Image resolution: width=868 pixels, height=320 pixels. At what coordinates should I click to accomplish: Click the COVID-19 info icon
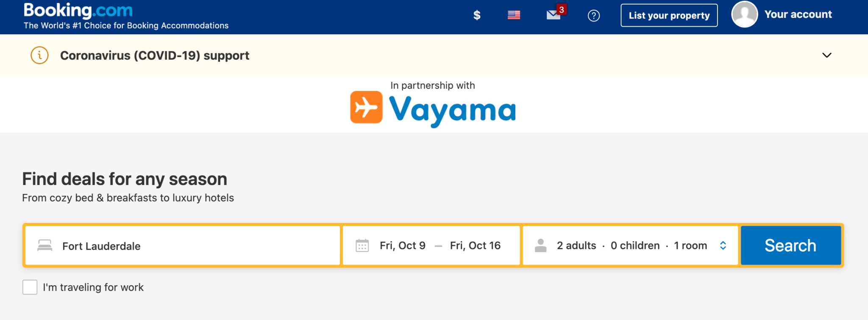pos(39,55)
